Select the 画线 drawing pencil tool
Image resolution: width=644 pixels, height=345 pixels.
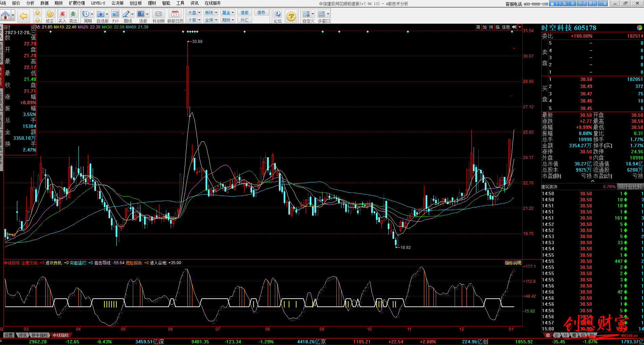(126, 14)
